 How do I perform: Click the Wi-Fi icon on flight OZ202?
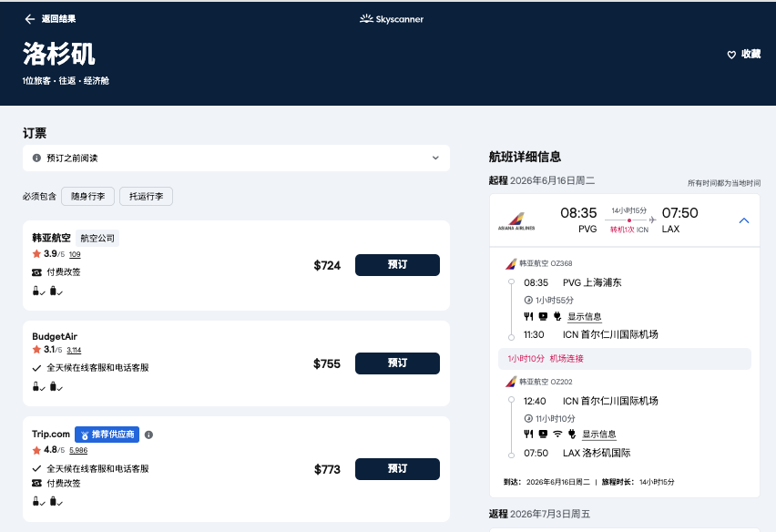tap(557, 434)
